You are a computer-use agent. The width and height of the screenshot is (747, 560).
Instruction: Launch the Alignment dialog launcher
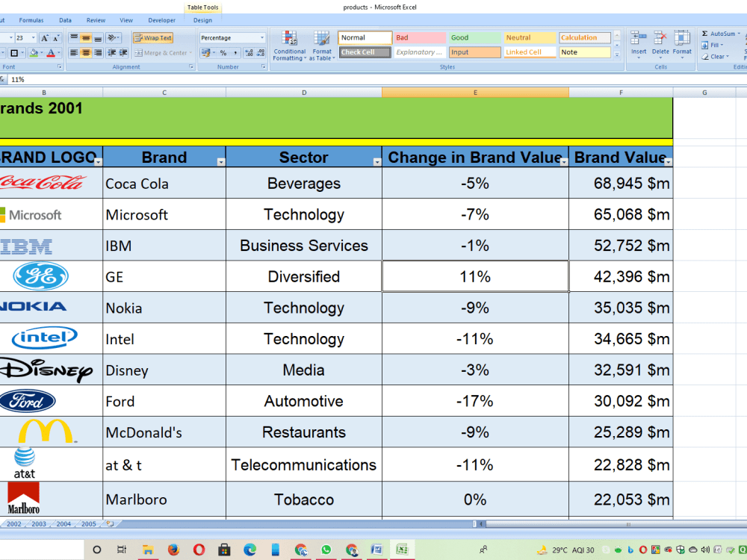coord(191,66)
